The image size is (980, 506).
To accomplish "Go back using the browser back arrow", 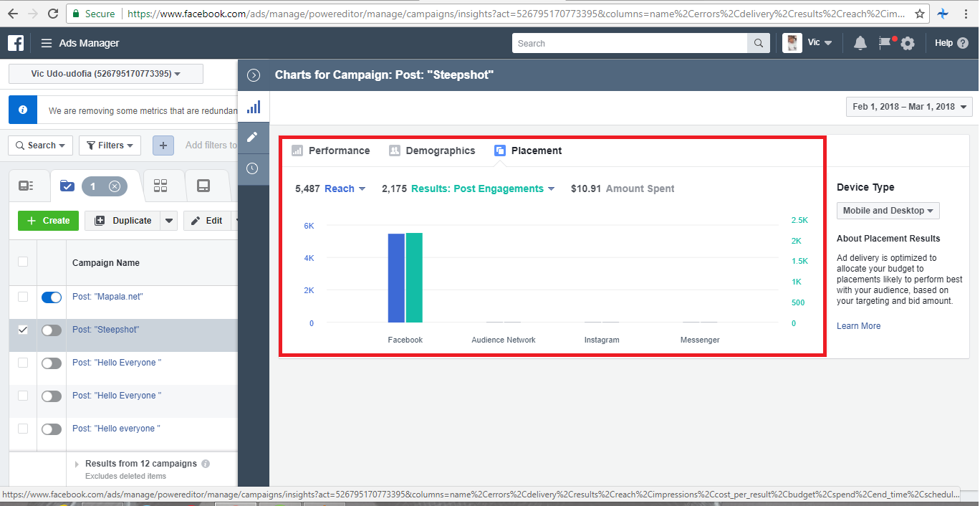I will tap(12, 14).
